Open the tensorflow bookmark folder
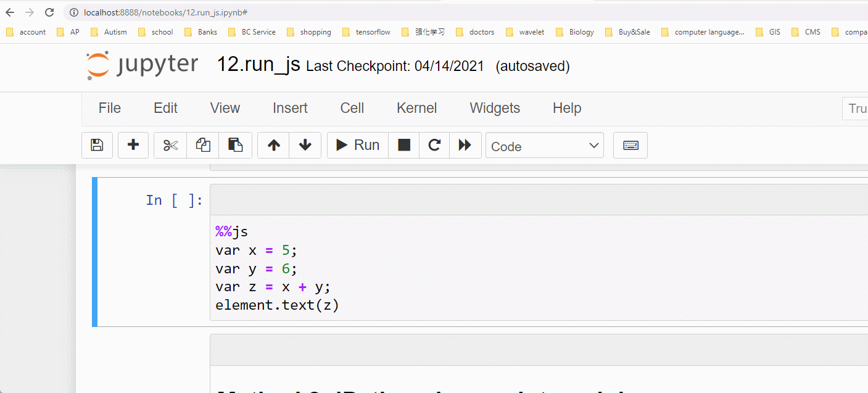This screenshot has width=868, height=393. coord(366,32)
